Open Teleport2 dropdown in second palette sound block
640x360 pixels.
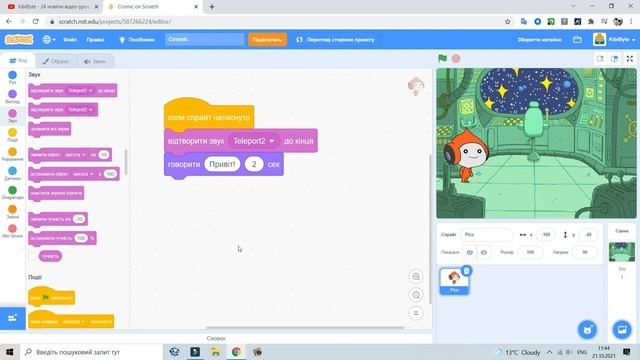(x=80, y=109)
